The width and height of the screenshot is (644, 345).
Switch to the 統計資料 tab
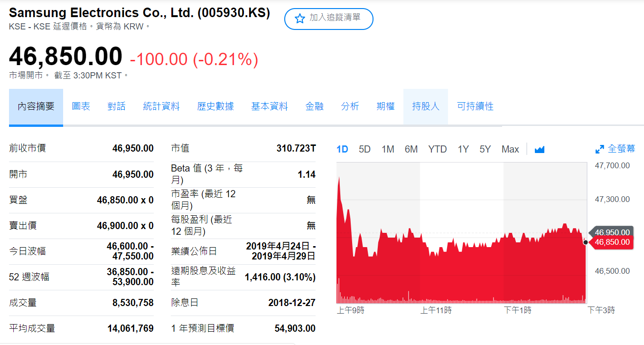click(x=161, y=106)
